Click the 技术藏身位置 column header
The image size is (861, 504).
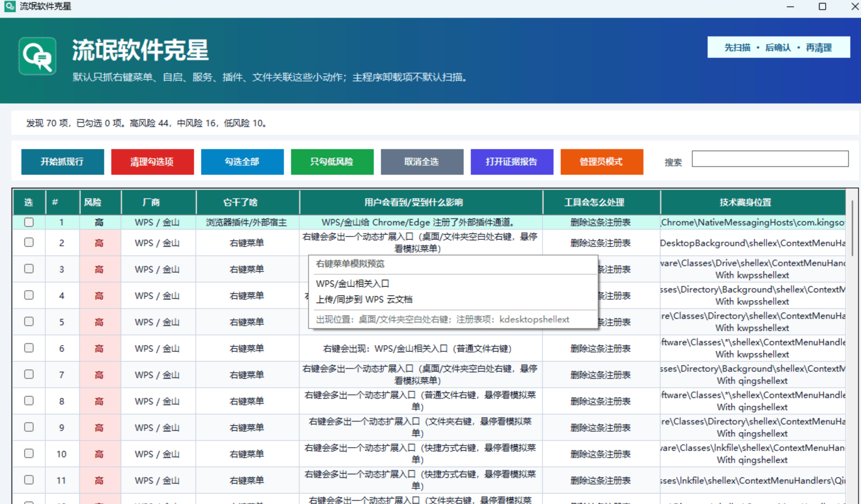point(753,202)
